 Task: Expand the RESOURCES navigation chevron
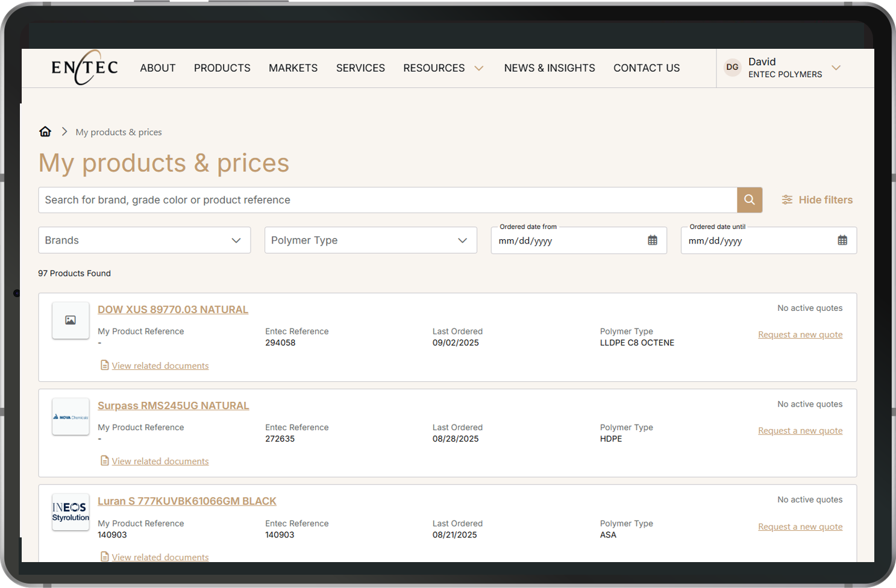479,68
